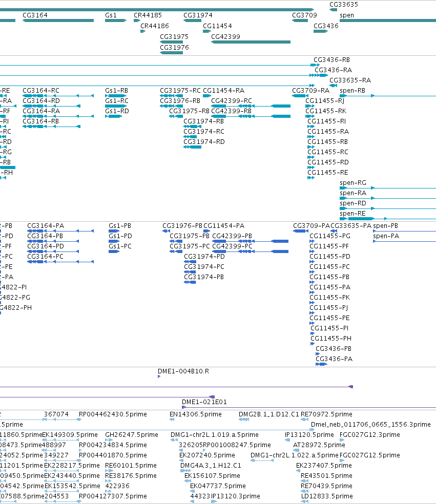Image resolution: width=436 pixels, height=504 pixels.
Task: Click the CG31976-RB transcript label
Action: point(180,101)
